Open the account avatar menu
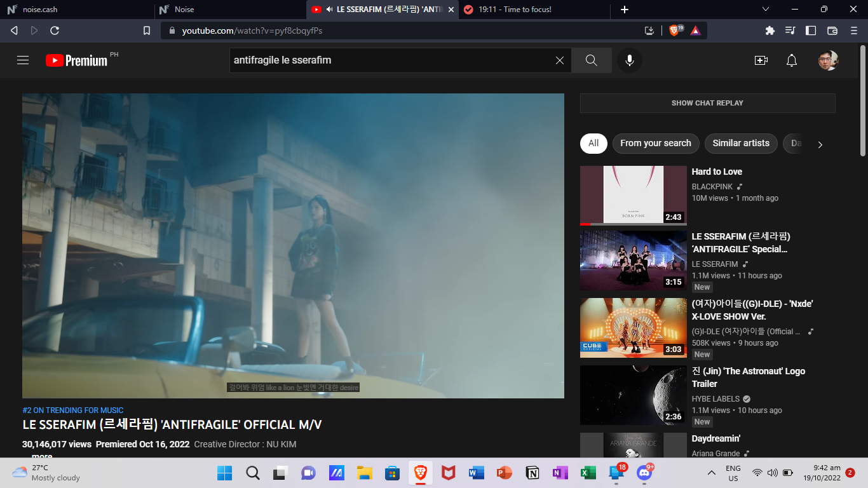This screenshot has height=488, width=868. point(828,60)
